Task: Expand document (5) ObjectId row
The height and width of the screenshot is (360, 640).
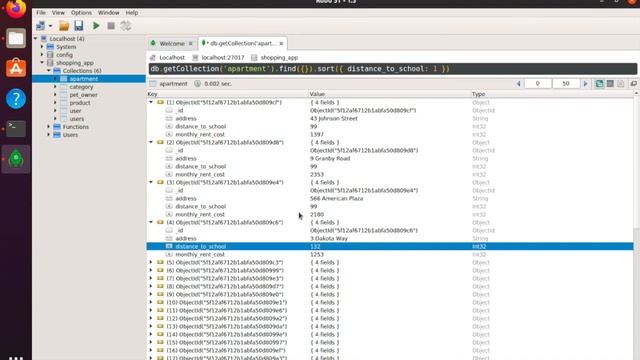Action: (151, 262)
